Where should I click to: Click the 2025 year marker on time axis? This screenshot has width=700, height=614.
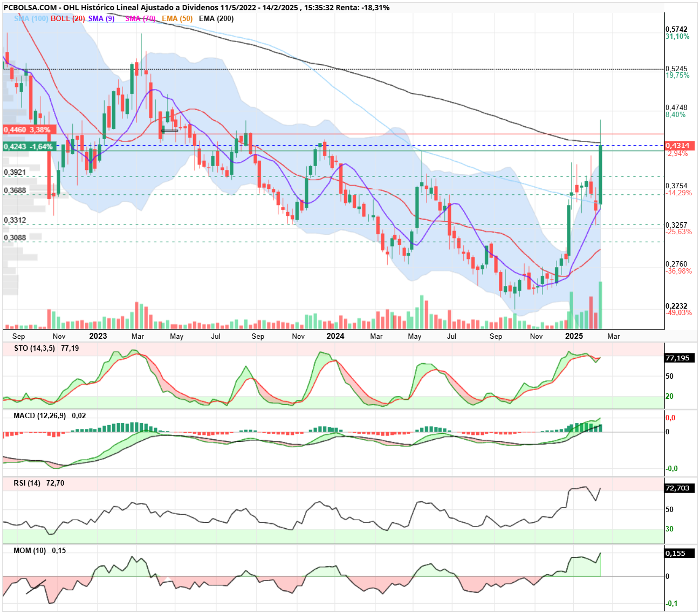[x=574, y=336]
